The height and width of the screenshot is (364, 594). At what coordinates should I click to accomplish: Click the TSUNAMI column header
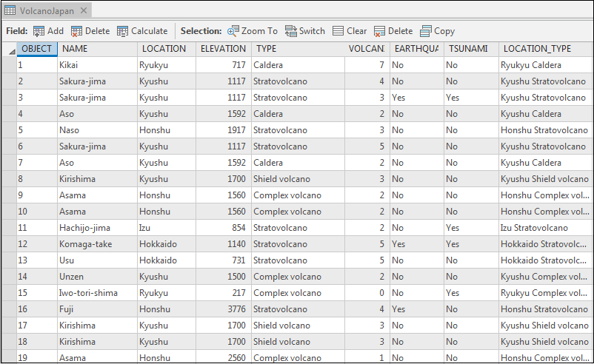[x=471, y=49]
